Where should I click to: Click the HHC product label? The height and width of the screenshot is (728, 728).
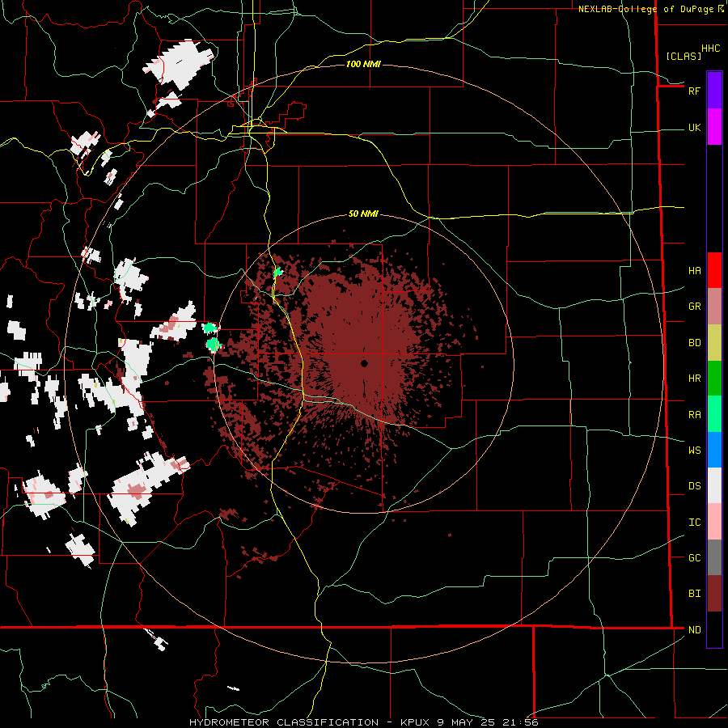coord(710,49)
